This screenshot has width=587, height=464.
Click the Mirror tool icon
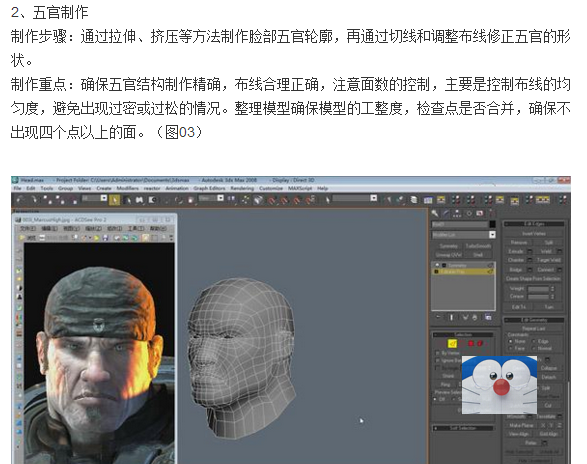(x=388, y=200)
